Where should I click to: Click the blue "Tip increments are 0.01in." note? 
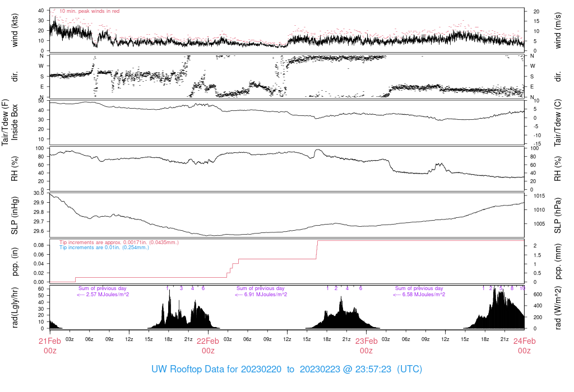[x=104, y=248]
